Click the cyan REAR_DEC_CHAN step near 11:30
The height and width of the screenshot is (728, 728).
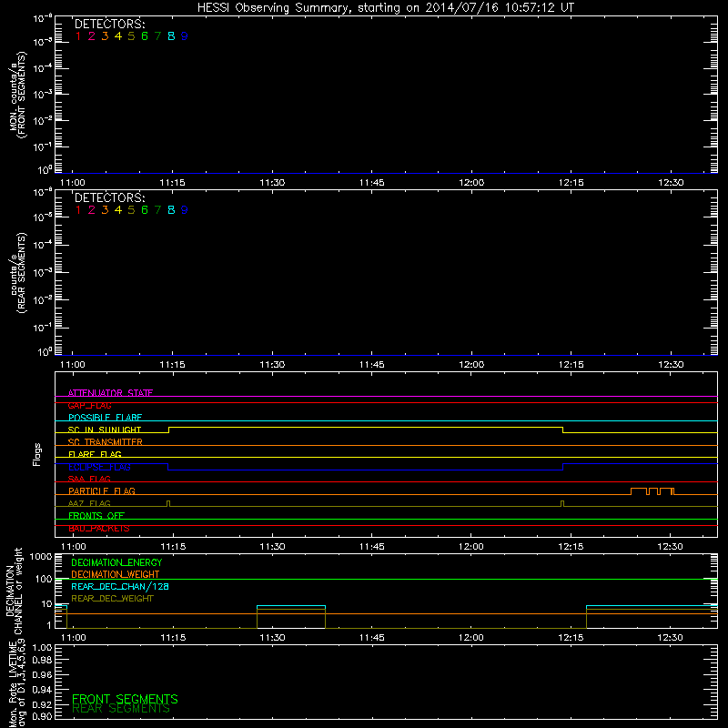click(291, 606)
